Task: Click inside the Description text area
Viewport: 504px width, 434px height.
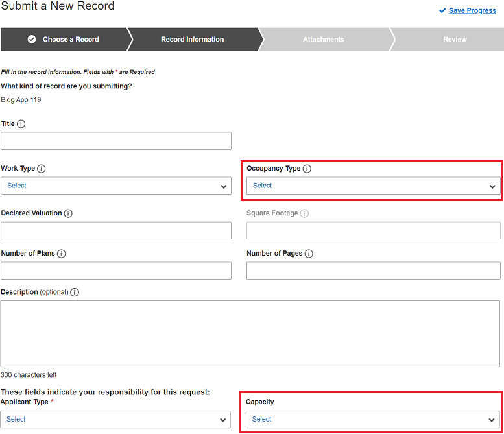Action: click(x=250, y=333)
